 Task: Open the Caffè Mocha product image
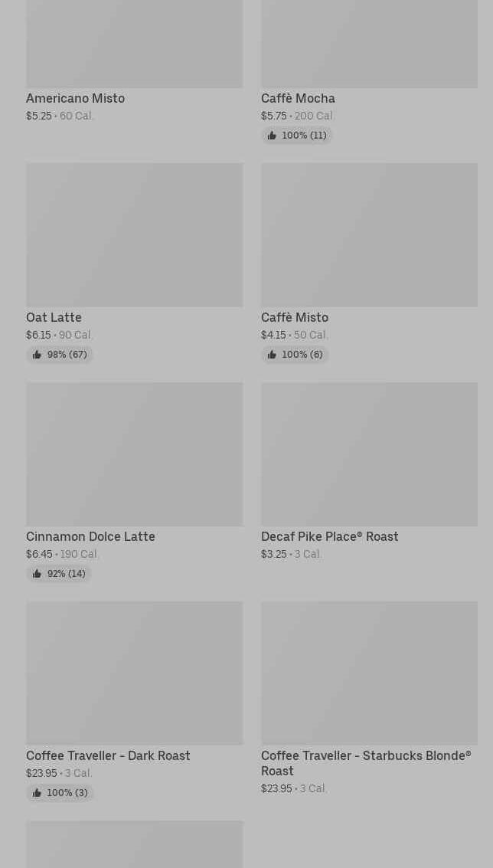pos(369,44)
